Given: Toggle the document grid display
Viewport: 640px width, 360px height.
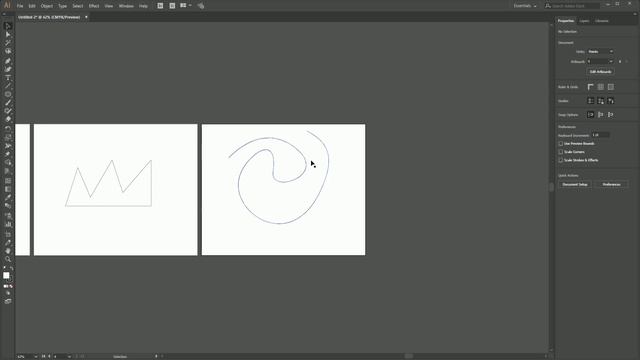Looking at the screenshot, I should click(601, 87).
